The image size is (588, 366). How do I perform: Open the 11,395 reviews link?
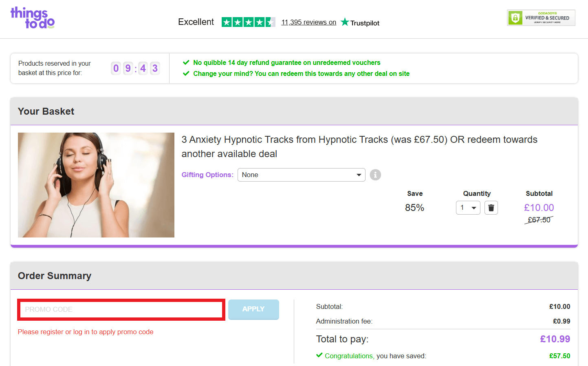click(308, 22)
